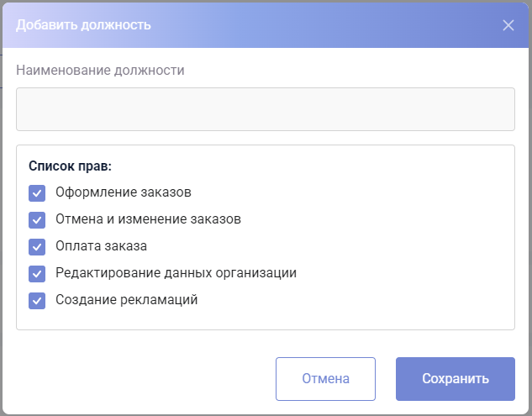Close the Добавить должность dialog
Screen dimensions: 532x416
508,25
